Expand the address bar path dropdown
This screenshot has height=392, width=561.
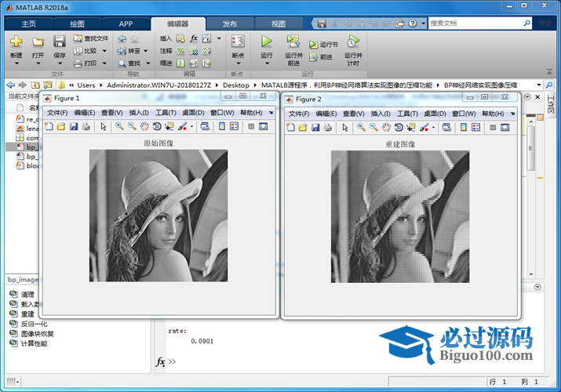(539, 85)
